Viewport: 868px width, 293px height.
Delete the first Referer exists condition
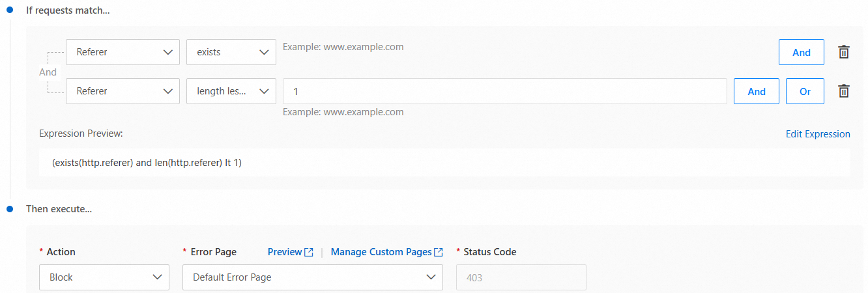click(843, 53)
